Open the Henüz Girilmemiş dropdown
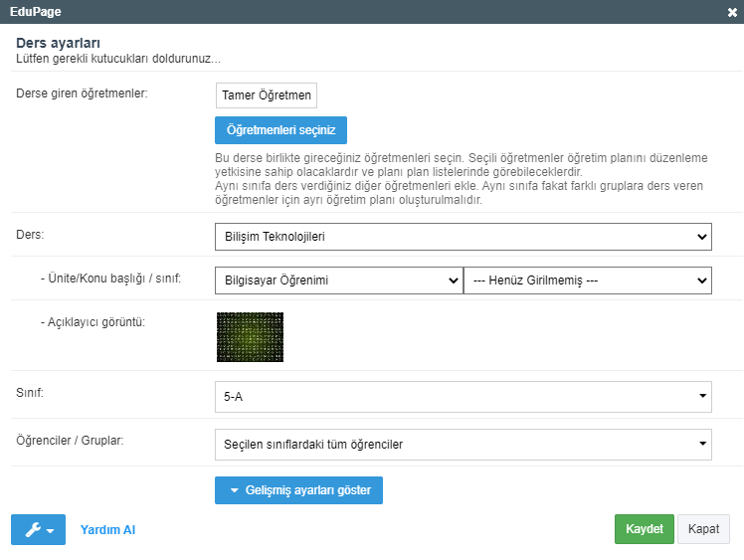 pos(588,280)
